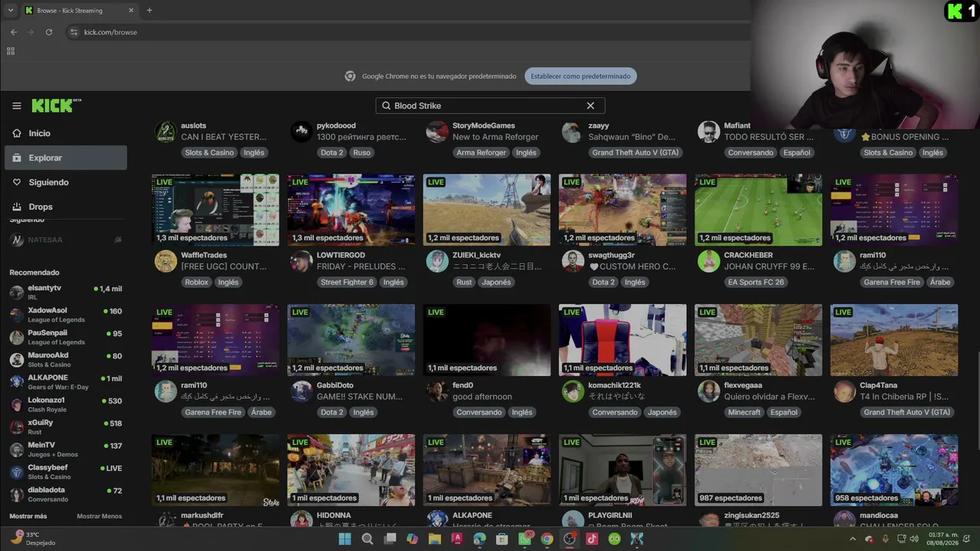
Task: Open WaffleTrades stream thumbnail
Action: 215,210
